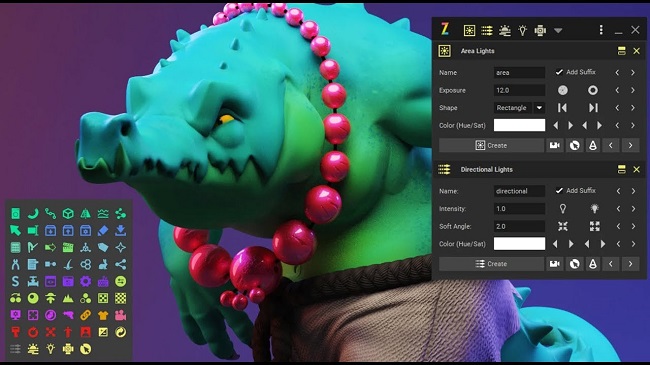Select the red X cross palette icon
This screenshot has width=650, height=365.
point(51,332)
